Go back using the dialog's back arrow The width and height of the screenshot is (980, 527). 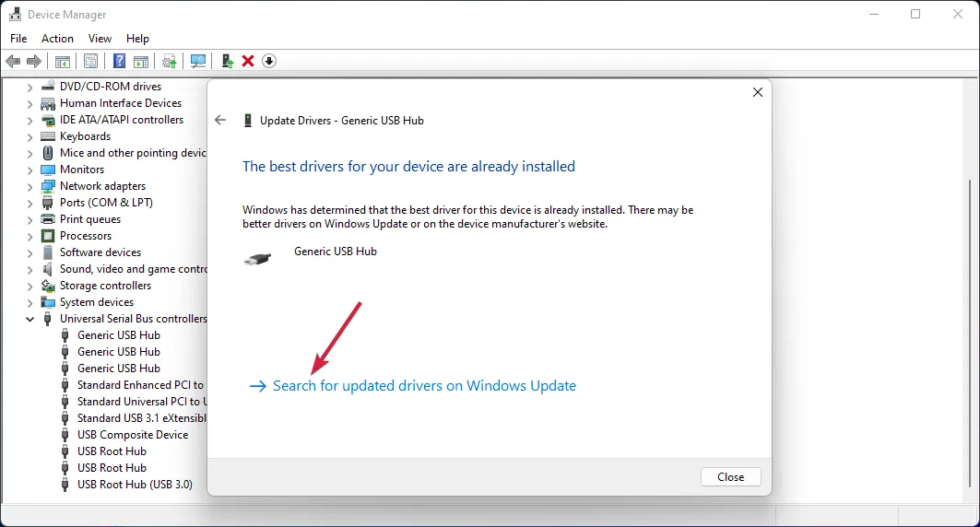tap(220, 120)
